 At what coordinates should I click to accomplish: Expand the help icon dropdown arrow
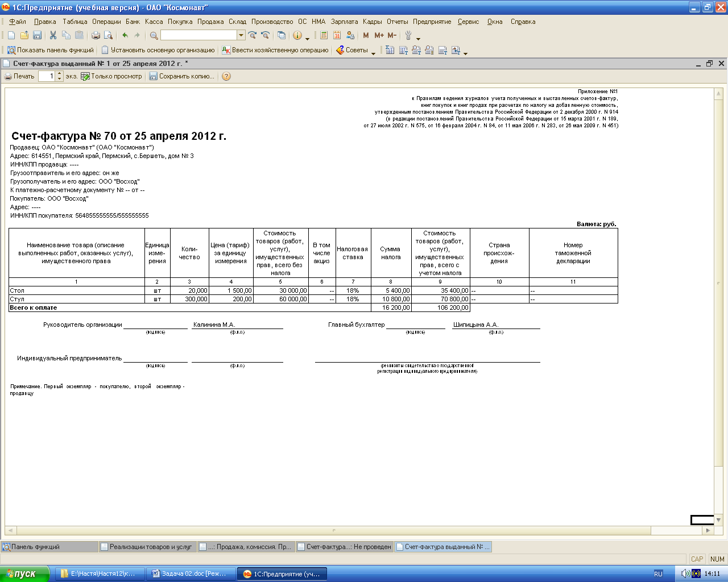point(308,38)
